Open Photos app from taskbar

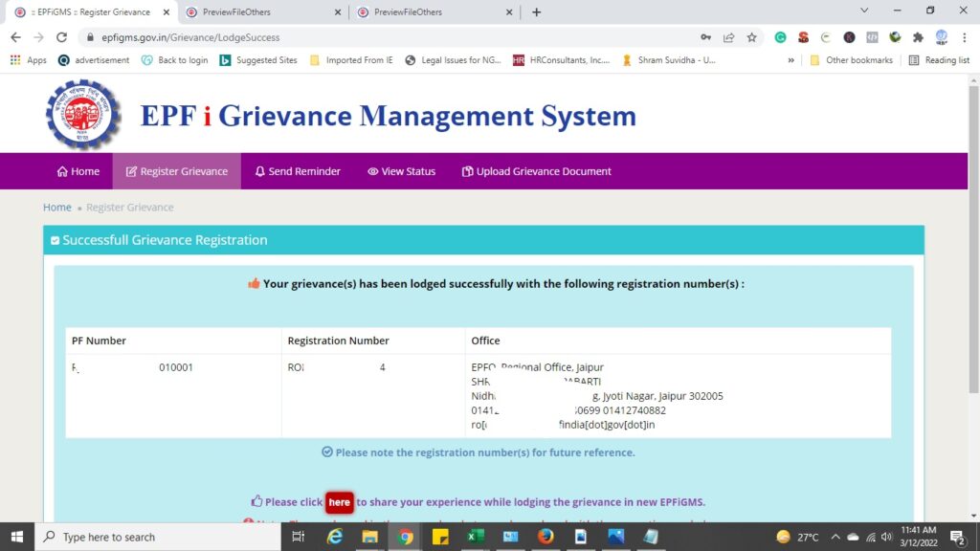(x=615, y=537)
